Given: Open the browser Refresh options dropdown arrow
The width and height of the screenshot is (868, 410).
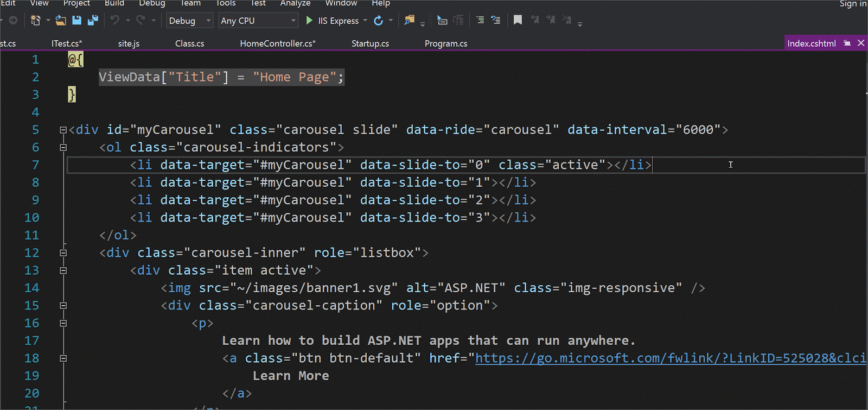Looking at the screenshot, I should click(x=391, y=21).
